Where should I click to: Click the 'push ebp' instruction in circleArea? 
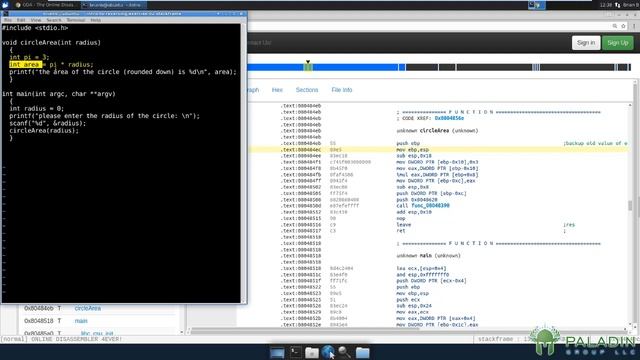(x=408, y=143)
